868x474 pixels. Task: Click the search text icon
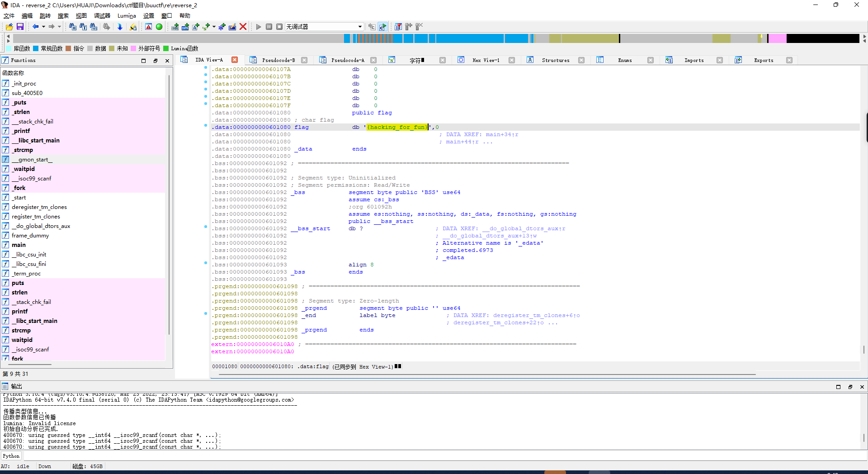(83, 27)
